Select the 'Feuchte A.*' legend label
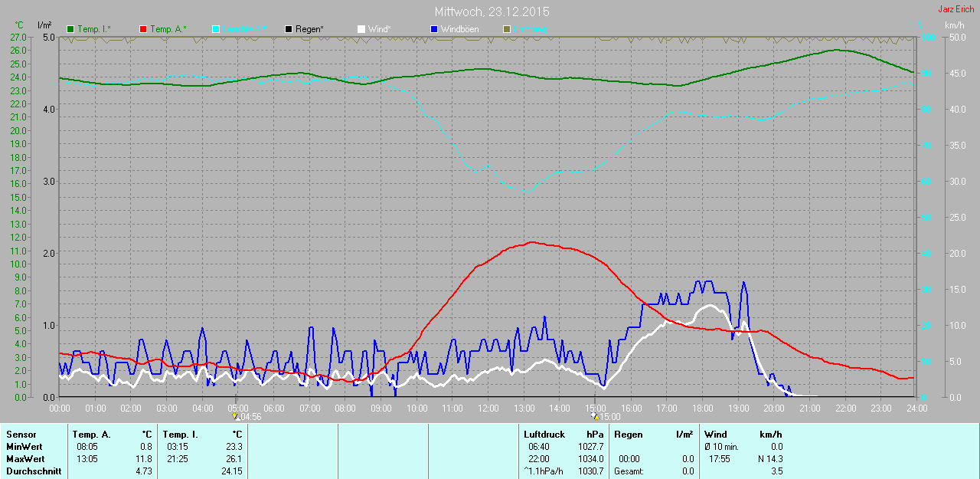 tap(245, 29)
